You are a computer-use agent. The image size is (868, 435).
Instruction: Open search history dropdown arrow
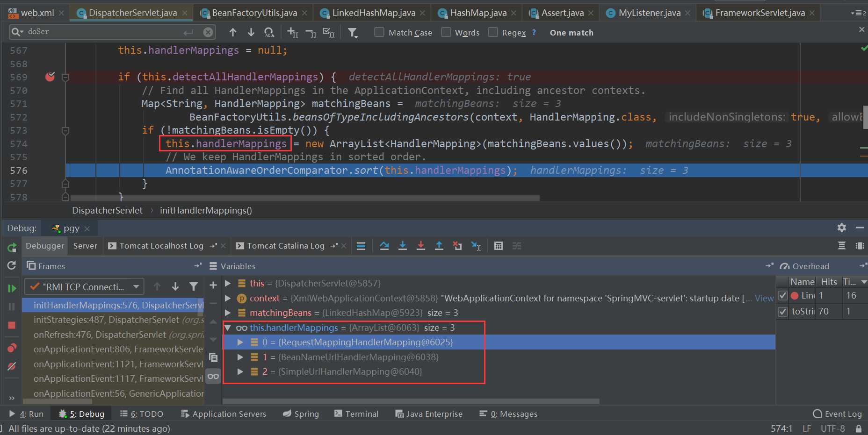pyautogui.click(x=17, y=32)
